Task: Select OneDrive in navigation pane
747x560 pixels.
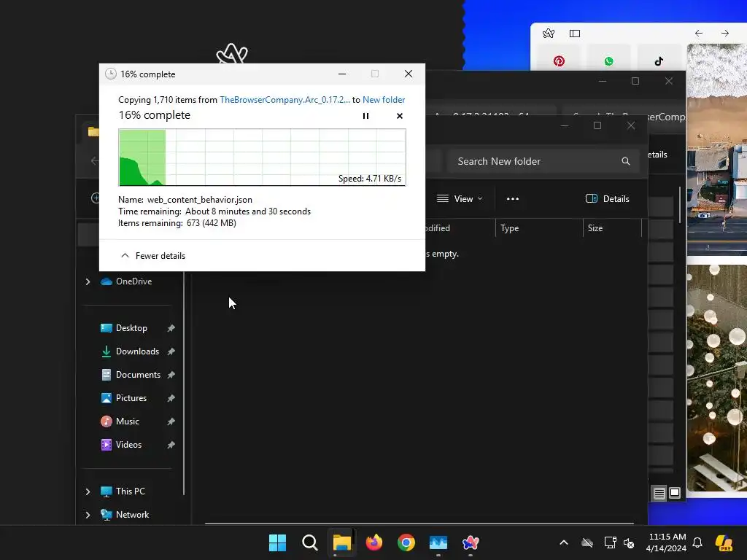Action: (126, 281)
